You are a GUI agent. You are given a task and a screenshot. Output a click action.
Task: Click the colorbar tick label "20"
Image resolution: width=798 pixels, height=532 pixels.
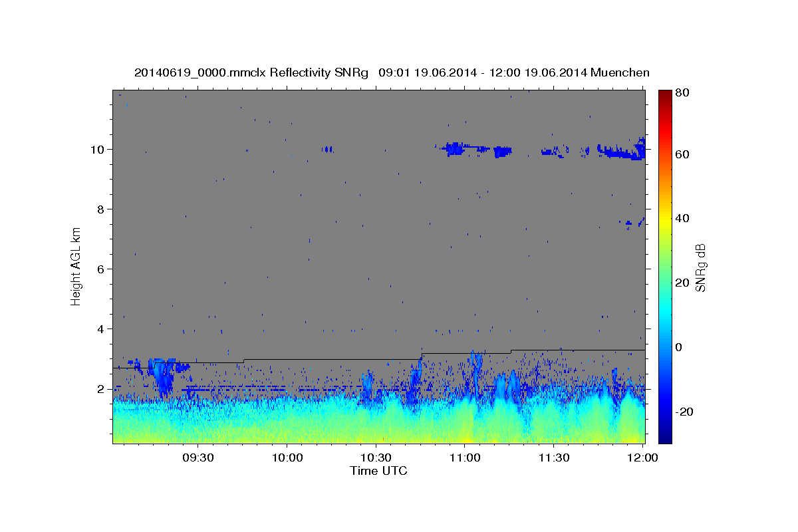click(x=682, y=283)
